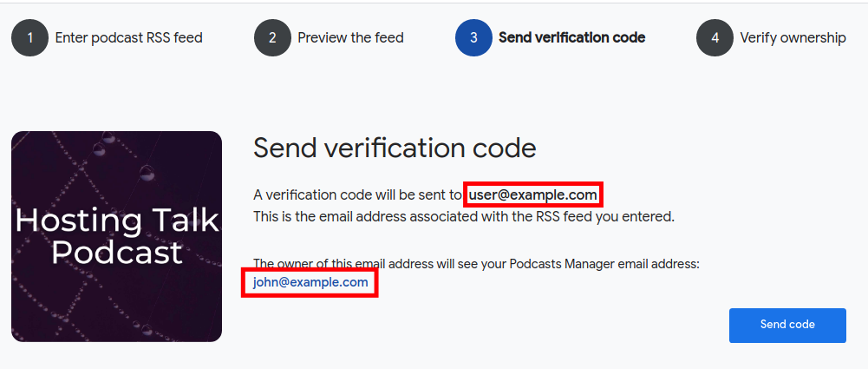Image resolution: width=868 pixels, height=369 pixels.
Task: Open the john@example.com link
Action: click(x=310, y=282)
